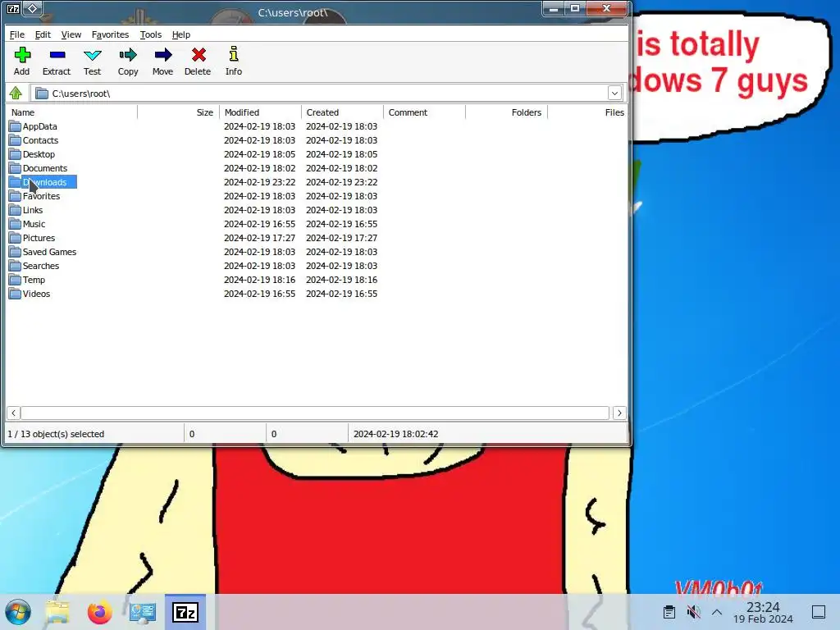Viewport: 840px width, 630px height.
Task: Open file manager from the taskbar
Action: click(x=57, y=612)
